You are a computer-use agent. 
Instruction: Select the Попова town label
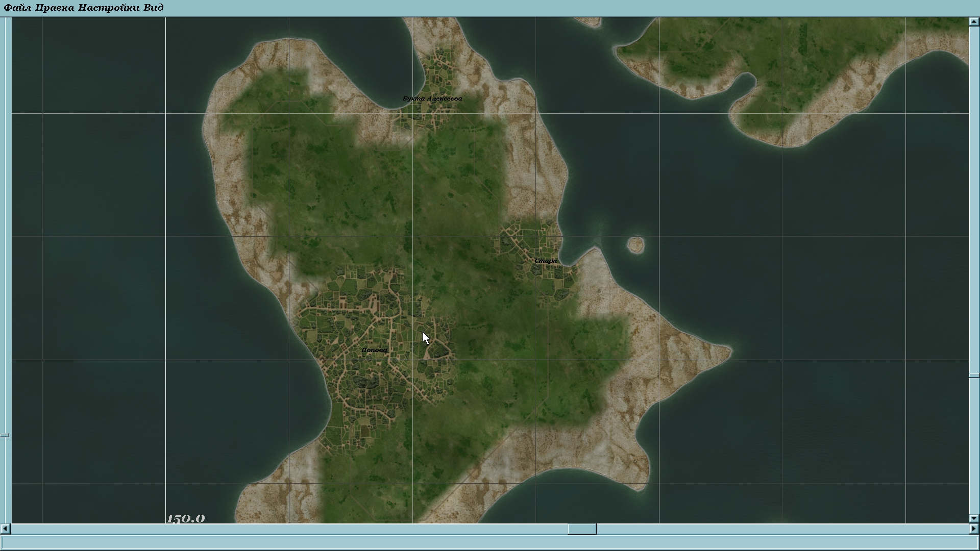(x=374, y=350)
